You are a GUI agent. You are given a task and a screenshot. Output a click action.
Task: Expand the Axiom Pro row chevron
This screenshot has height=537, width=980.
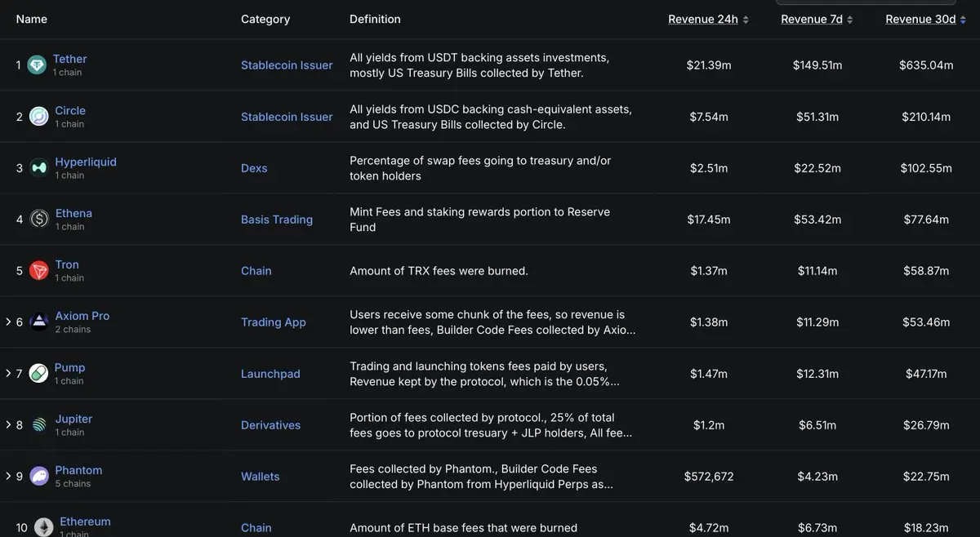tap(8, 322)
